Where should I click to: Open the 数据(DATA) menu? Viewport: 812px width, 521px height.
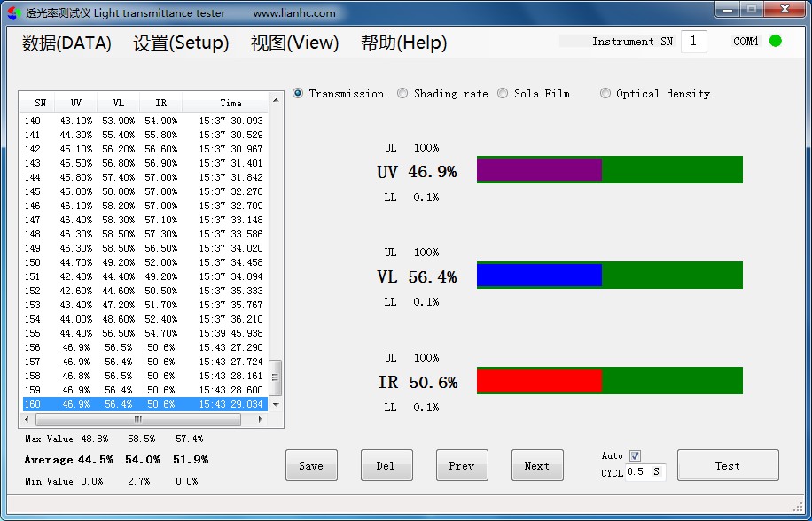pos(66,43)
